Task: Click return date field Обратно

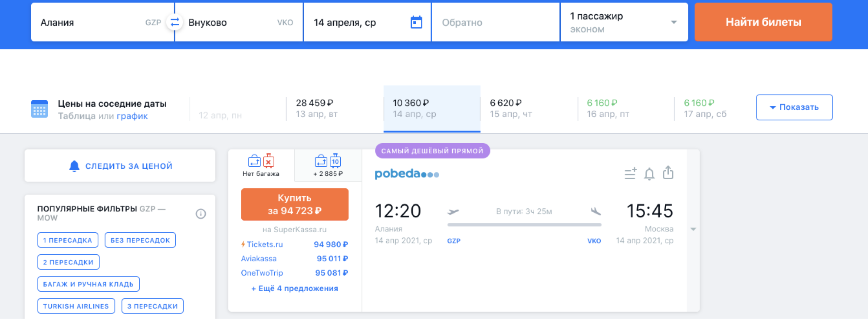Action: pyautogui.click(x=496, y=22)
